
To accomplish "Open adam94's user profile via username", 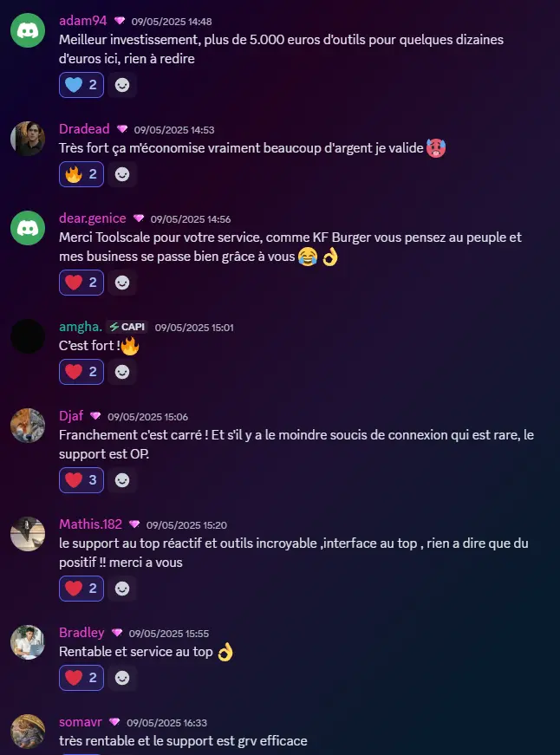I will 83,21.
